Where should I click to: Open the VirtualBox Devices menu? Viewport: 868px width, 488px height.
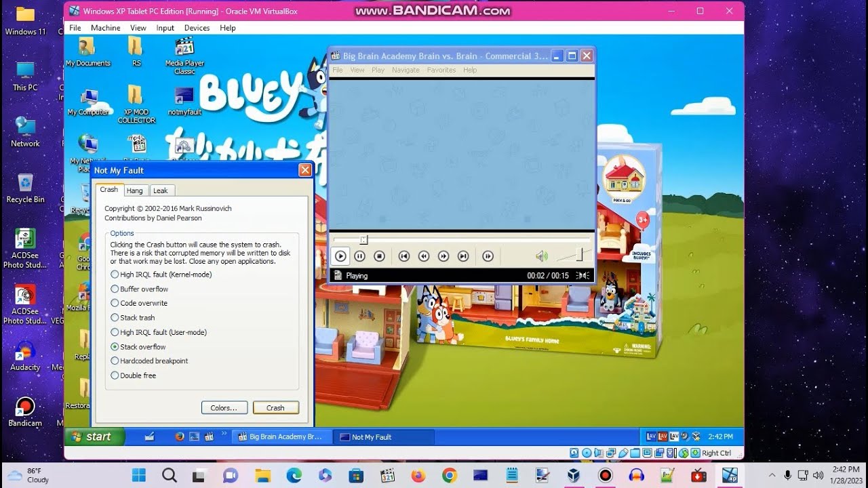pos(197,28)
